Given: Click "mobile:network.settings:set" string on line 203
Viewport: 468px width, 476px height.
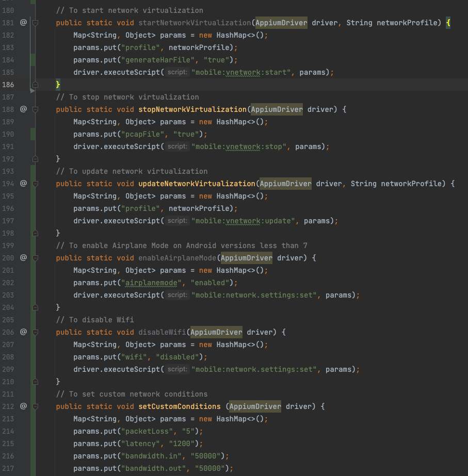Looking at the screenshot, I should pyautogui.click(x=254, y=295).
